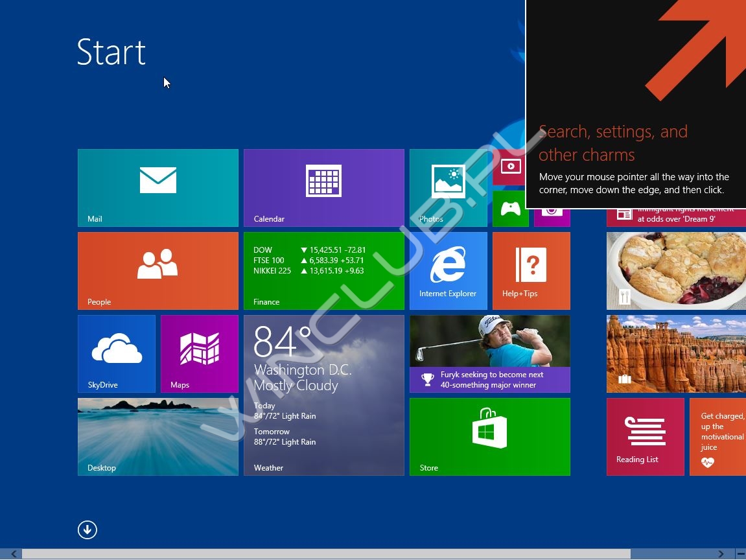The width and height of the screenshot is (746, 560).
Task: Open the Calendar tile
Action: coord(324,188)
